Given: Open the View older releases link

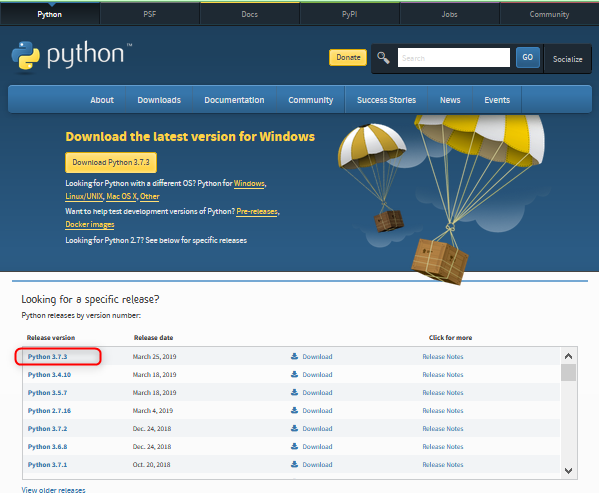Looking at the screenshot, I should [53, 490].
